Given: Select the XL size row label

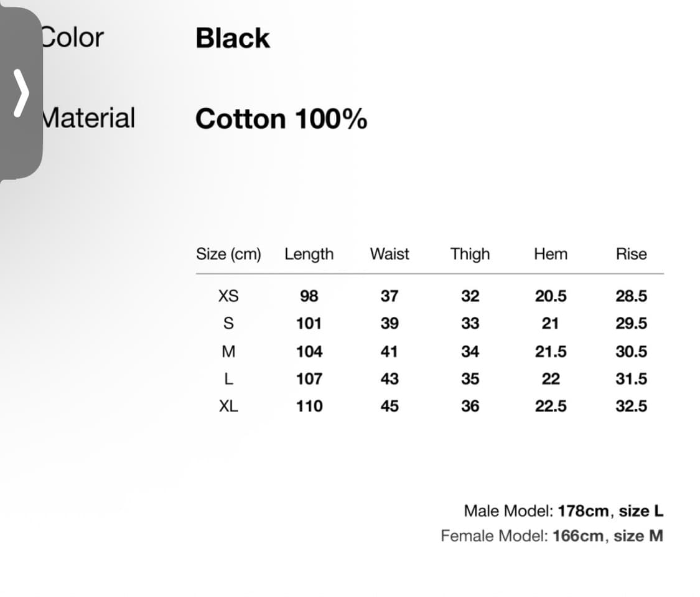Looking at the screenshot, I should coord(228,406).
